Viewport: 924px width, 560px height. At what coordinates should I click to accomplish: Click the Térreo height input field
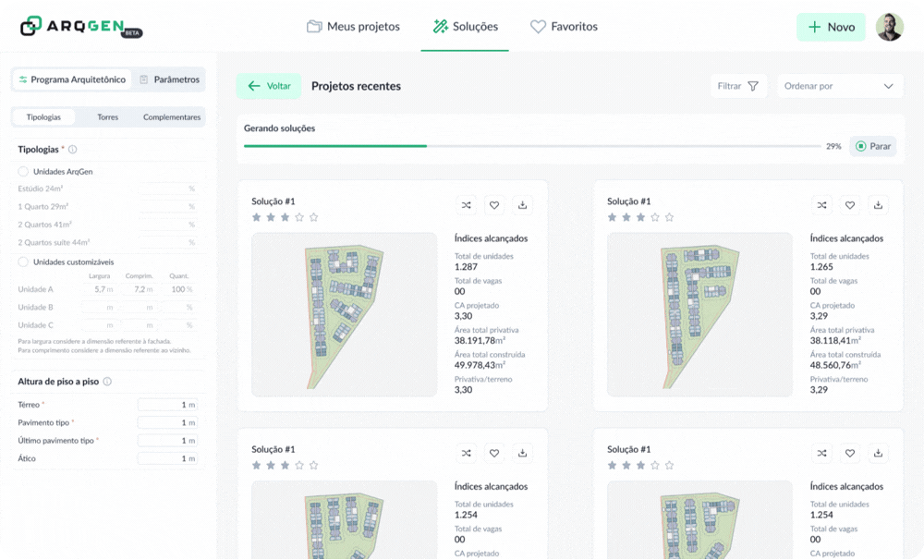pyautogui.click(x=167, y=405)
